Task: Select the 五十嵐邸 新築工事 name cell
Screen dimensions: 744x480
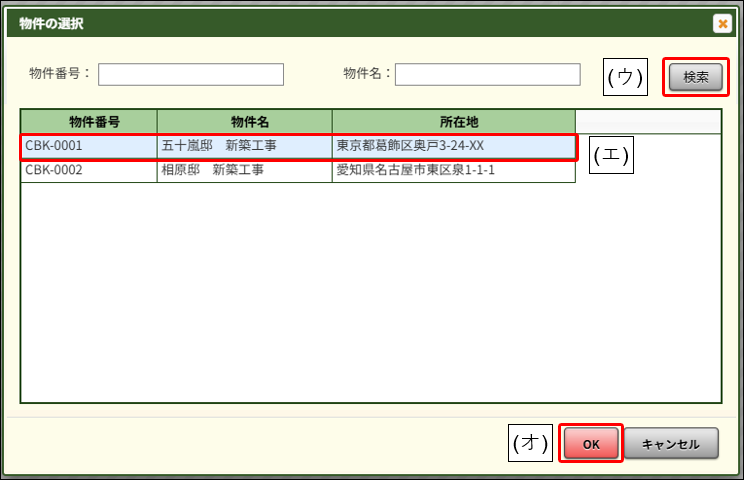Action: [x=244, y=146]
